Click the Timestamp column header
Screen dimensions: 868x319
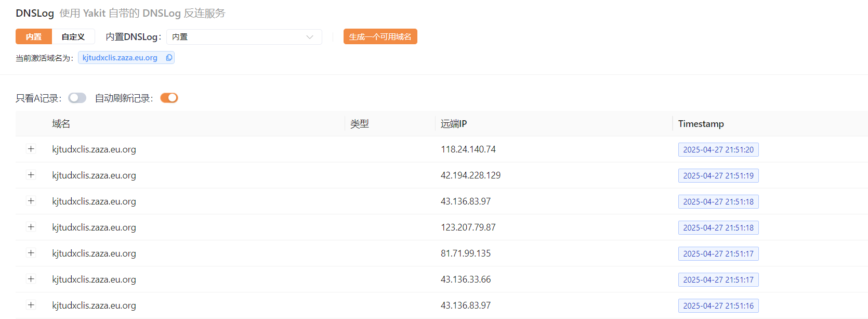[701, 124]
